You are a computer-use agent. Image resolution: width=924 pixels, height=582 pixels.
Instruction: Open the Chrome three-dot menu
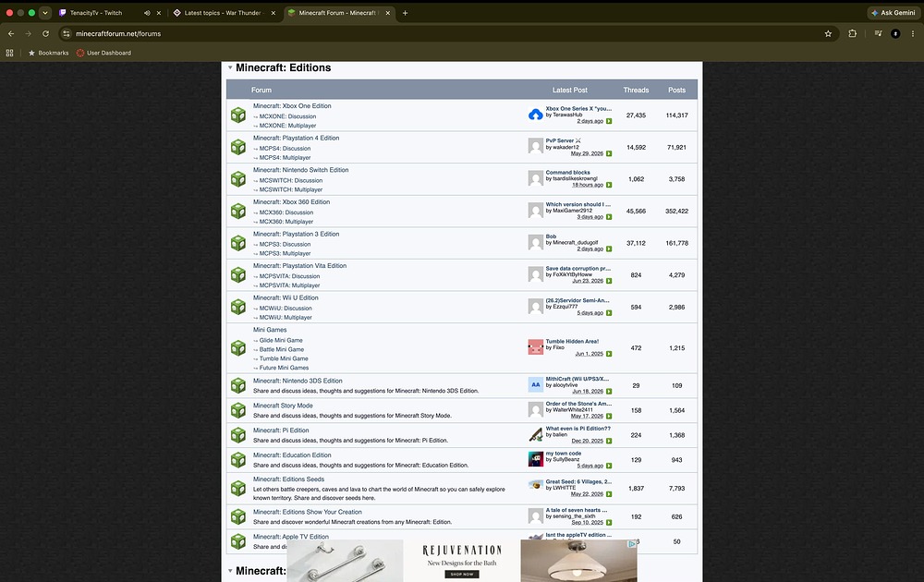click(x=913, y=33)
